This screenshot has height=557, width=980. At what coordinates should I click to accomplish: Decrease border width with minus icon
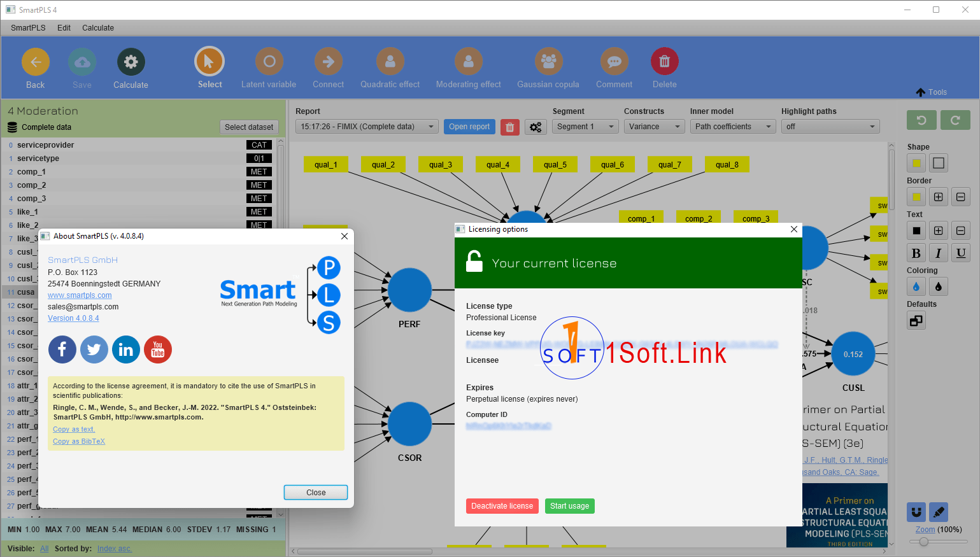(961, 197)
